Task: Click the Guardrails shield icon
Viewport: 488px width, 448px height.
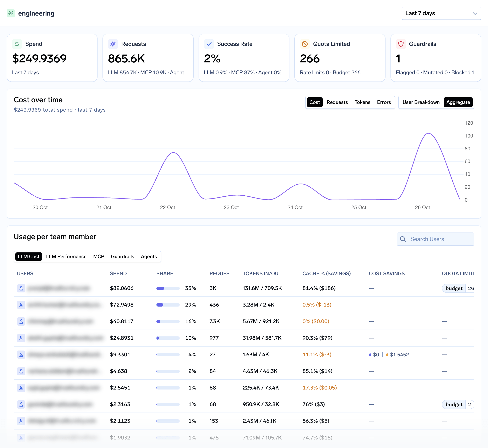Action: (x=401, y=44)
